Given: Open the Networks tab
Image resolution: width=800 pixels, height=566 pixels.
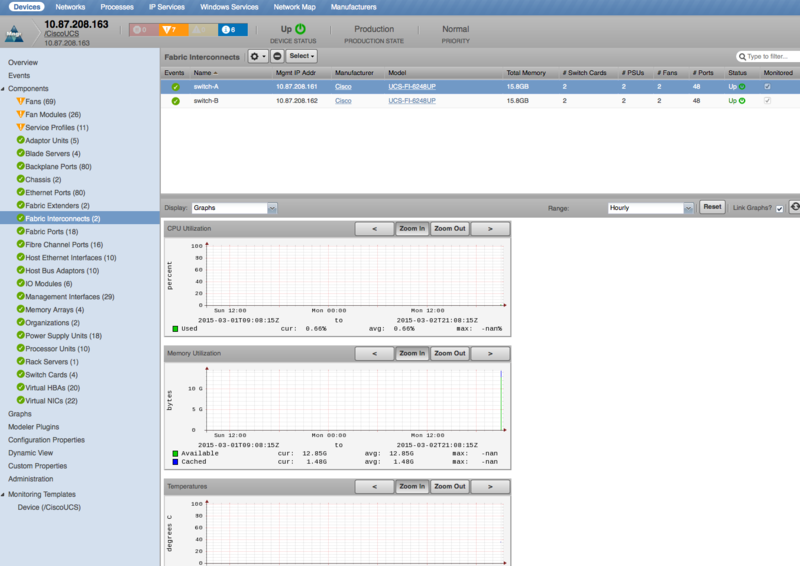Looking at the screenshot, I should (x=70, y=7).
